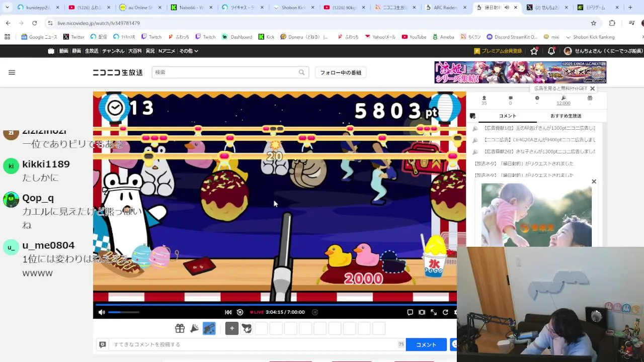The height and width of the screenshot is (362, 644).
Task: Click the niconico TV logo icon
Action: point(51,51)
